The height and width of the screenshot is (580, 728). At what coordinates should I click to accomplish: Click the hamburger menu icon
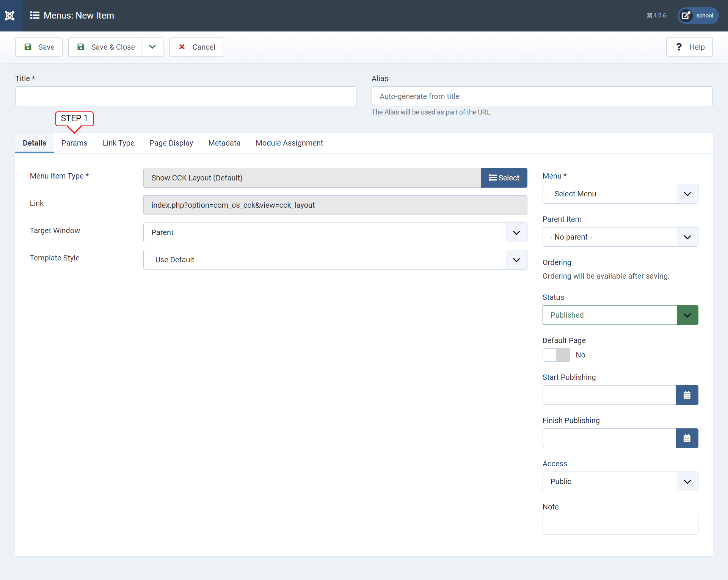tap(35, 16)
